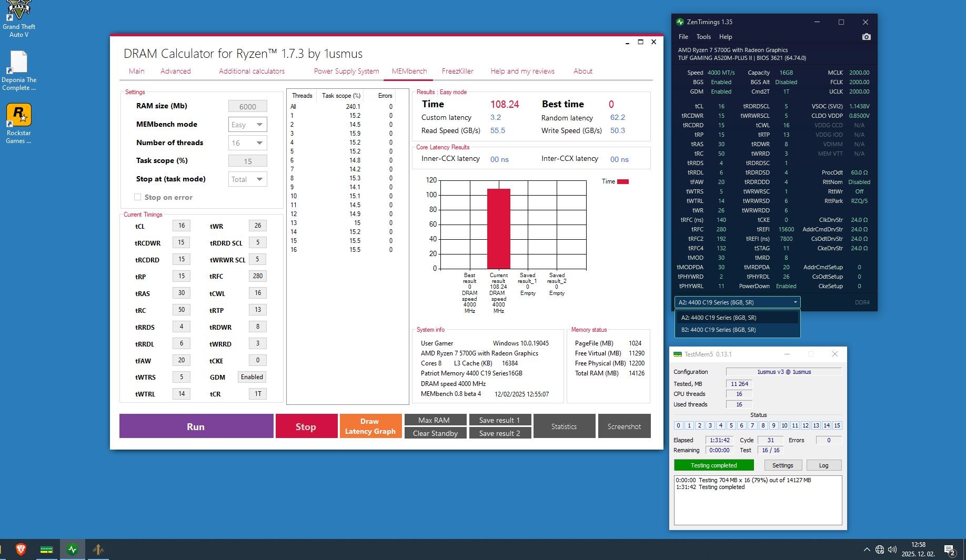This screenshot has width=966, height=560.
Task: Open Grand Theft Auto V desktop shortcut
Action: [19, 19]
